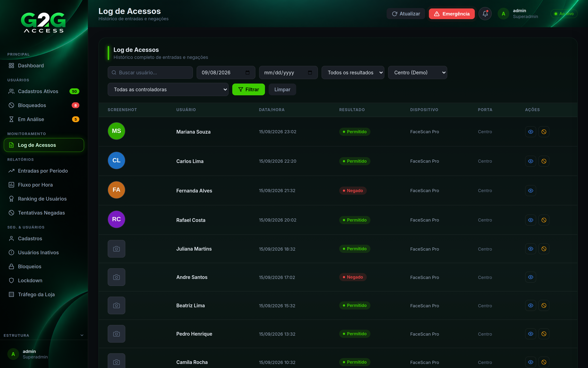View details of Mariana Souza's entry
This screenshot has width=588, height=368.
pyautogui.click(x=530, y=132)
